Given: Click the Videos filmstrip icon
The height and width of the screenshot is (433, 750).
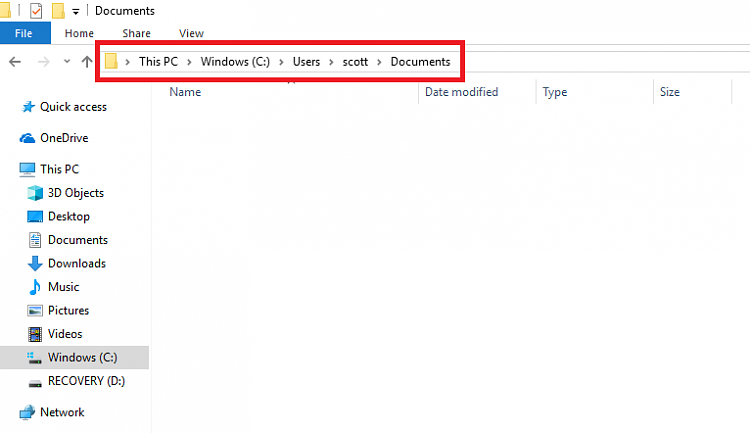Looking at the screenshot, I should 35,334.
